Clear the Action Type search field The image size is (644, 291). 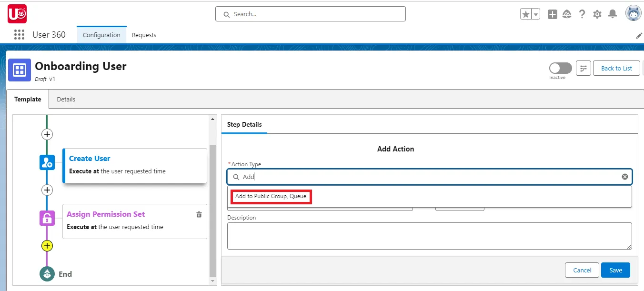pyautogui.click(x=624, y=177)
